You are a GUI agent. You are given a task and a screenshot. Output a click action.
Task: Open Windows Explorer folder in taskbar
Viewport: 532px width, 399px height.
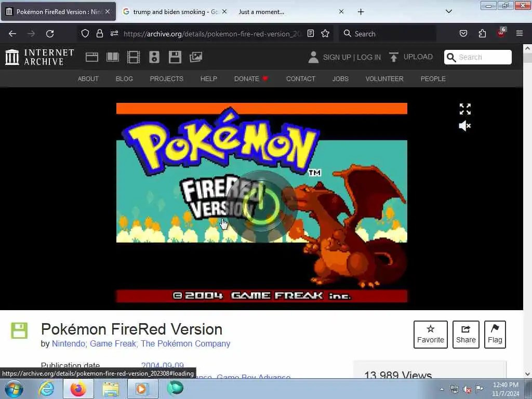click(111, 389)
